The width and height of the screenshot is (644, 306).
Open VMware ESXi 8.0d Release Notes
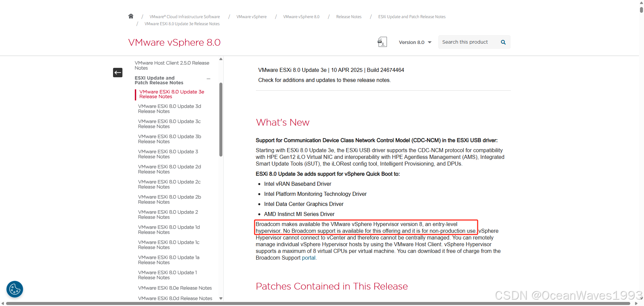[x=175, y=299]
